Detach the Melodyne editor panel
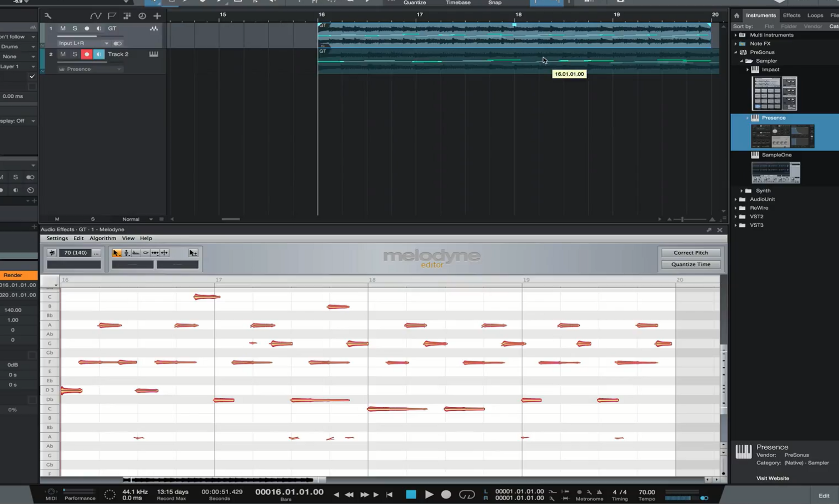 pyautogui.click(x=709, y=230)
